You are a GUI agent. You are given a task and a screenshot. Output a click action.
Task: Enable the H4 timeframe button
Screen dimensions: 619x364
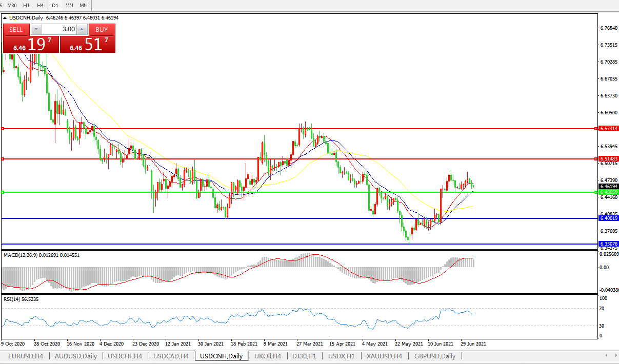coord(40,5)
